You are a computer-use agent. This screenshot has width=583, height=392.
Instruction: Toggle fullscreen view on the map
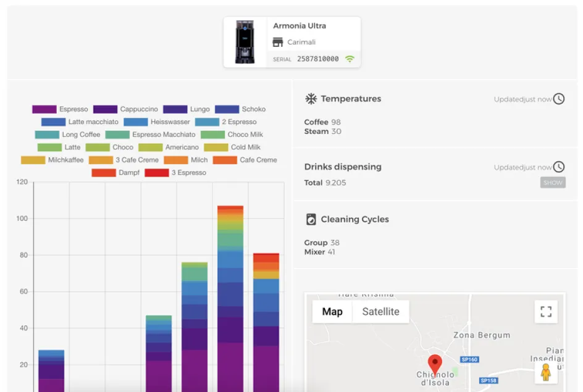(546, 312)
